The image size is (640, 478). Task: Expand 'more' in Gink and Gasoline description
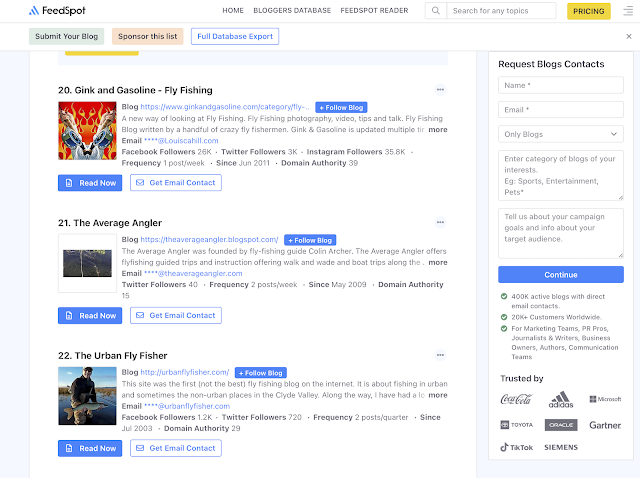click(438, 129)
